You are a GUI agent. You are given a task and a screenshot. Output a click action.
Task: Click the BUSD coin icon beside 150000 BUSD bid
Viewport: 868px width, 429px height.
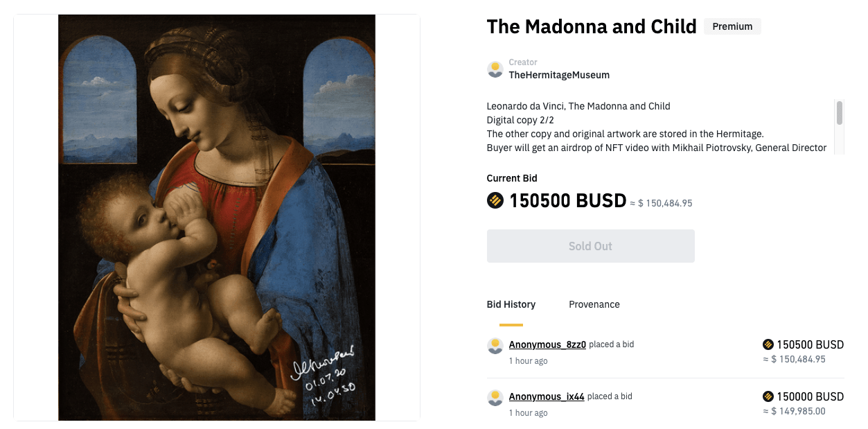(x=768, y=396)
